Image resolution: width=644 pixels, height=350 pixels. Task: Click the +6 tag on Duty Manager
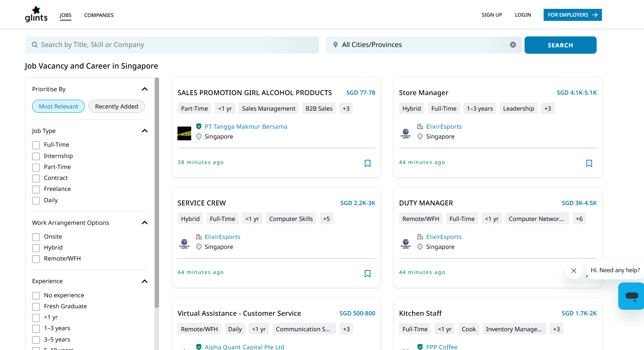coord(579,219)
